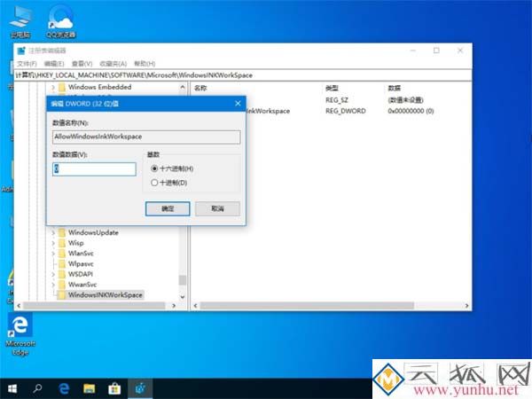Click the values pane horizontal scrollbar thumb
Image resolution: width=532 pixels, height=399 pixels.
[x=307, y=306]
